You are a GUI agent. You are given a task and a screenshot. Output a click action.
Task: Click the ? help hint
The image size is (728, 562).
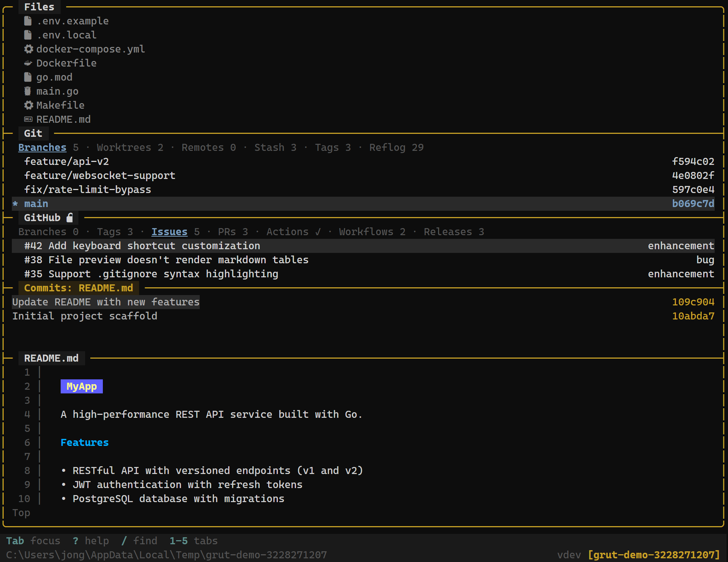[x=91, y=541]
